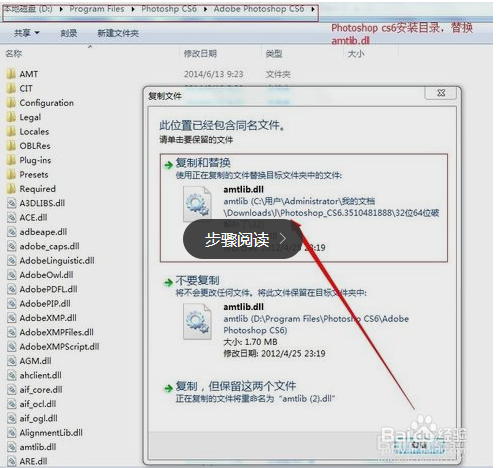Sort by the 名称 column header
Viewport: 498px width, 468px height.
pyautogui.click(x=14, y=53)
